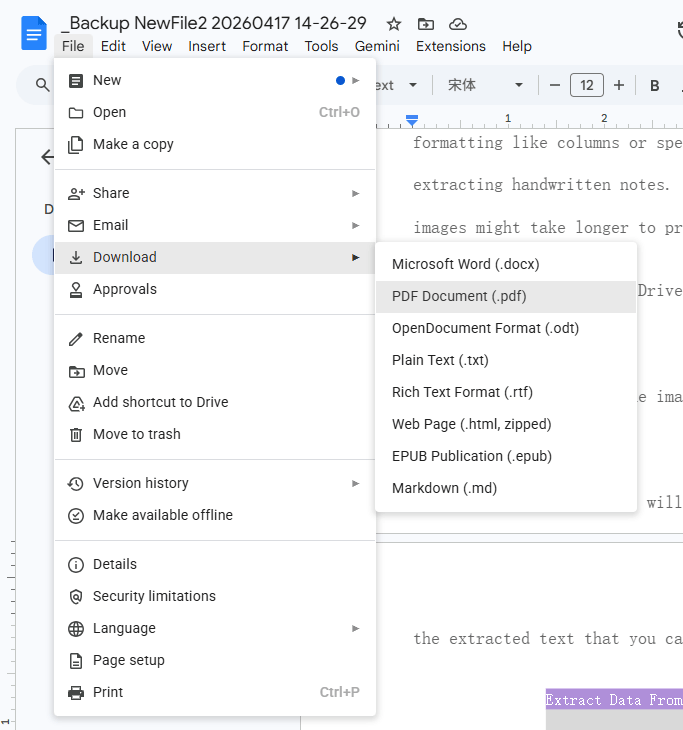
Task: Open the Google Docs home icon
Action: click(x=34, y=33)
